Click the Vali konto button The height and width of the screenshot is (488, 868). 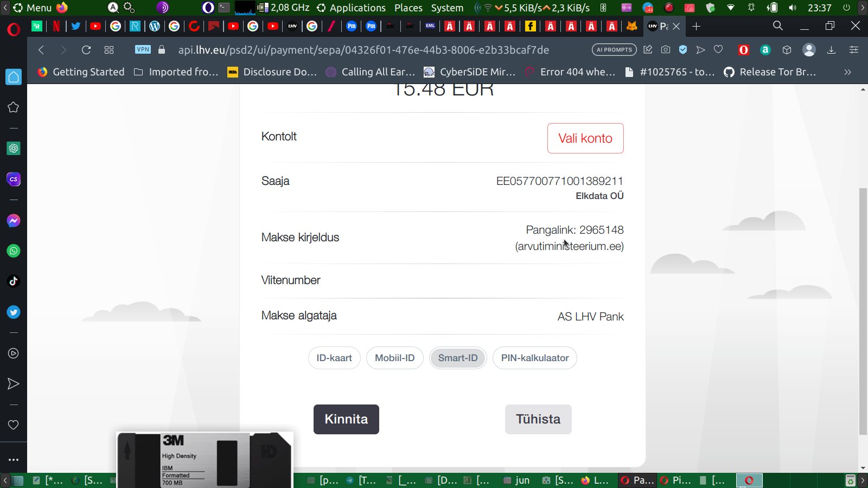pyautogui.click(x=585, y=138)
